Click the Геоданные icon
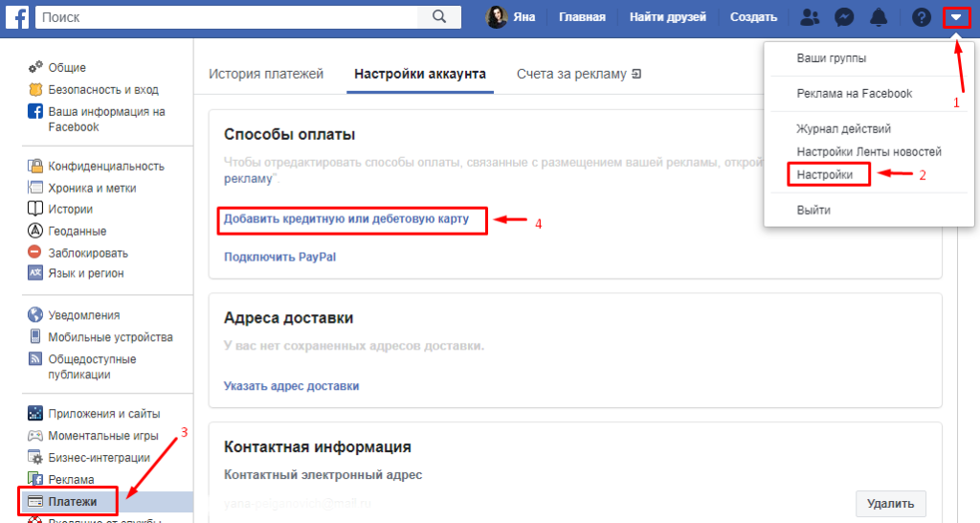 tap(35, 231)
